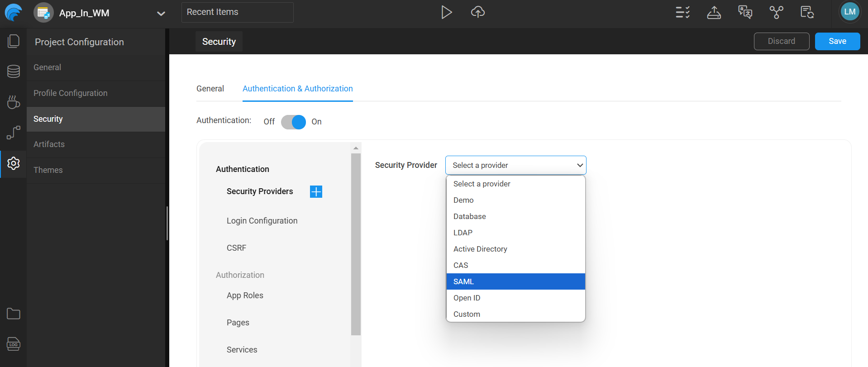Select Login Configuration in the tree
Image resolution: width=868 pixels, height=367 pixels.
click(262, 221)
